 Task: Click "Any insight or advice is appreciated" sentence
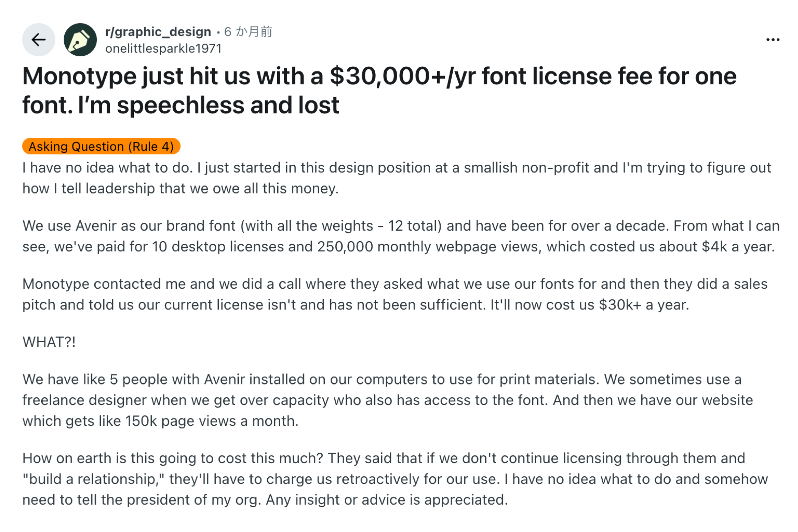tap(387, 500)
